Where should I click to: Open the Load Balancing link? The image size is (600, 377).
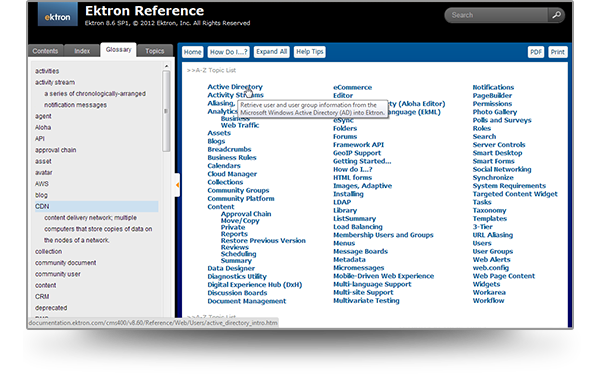click(358, 227)
